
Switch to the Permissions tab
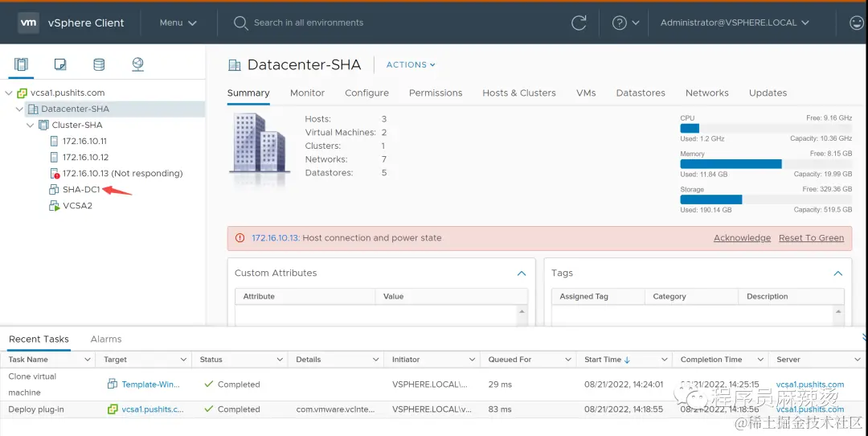pyautogui.click(x=436, y=93)
